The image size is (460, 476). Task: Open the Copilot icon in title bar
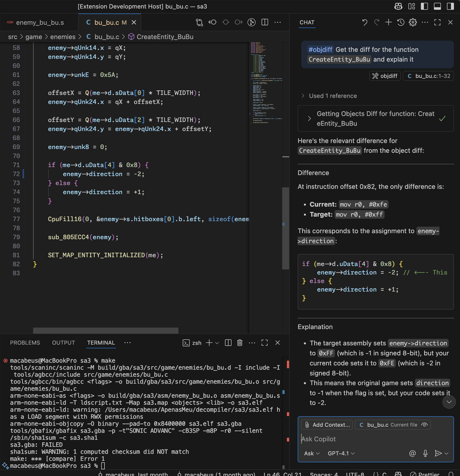coord(398,6)
